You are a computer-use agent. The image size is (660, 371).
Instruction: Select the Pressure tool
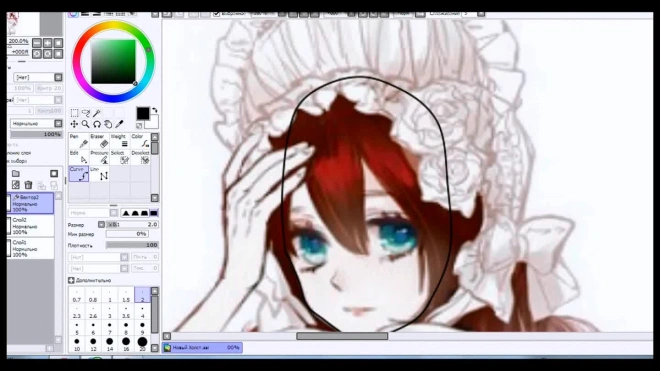pyautogui.click(x=99, y=157)
